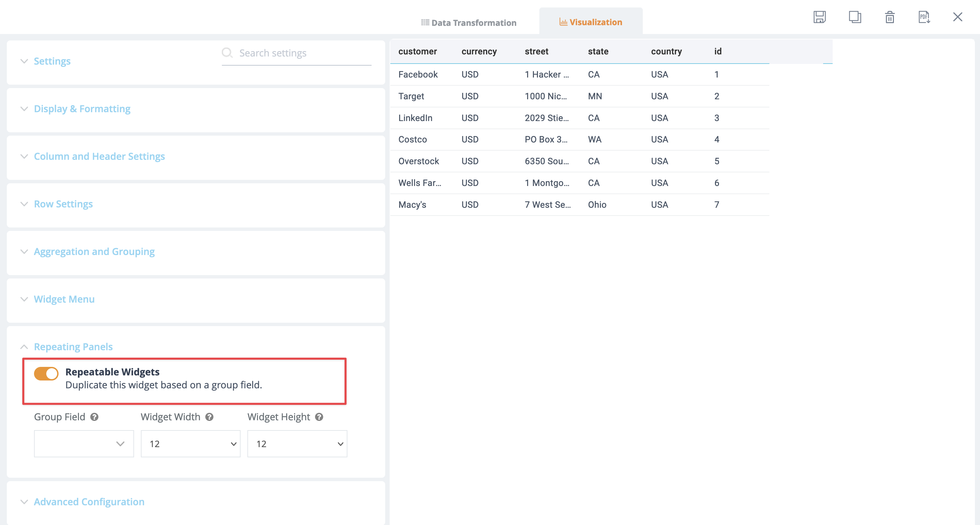Select the Duplicate widget icon
Image resolution: width=980 pixels, height=525 pixels.
click(855, 17)
